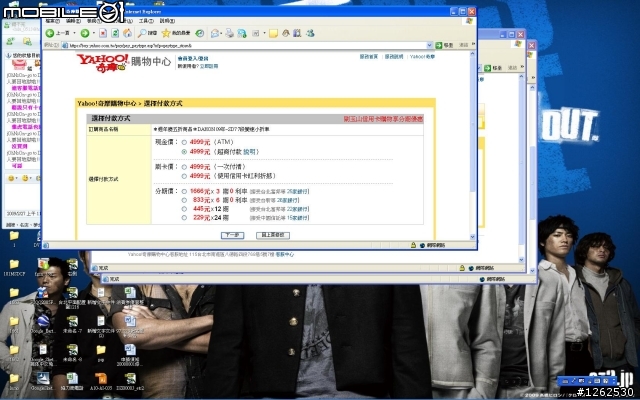The image size is (640, 400).
Task: Open the History icon in IE toolbar
Action: 199,33
